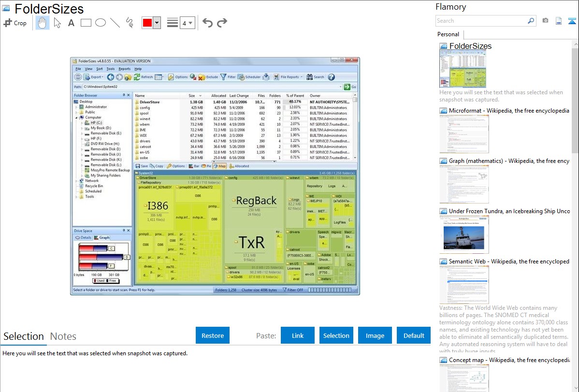Click the blue upload arrow icon
This screenshot has height=392, width=579.
[x=572, y=21]
